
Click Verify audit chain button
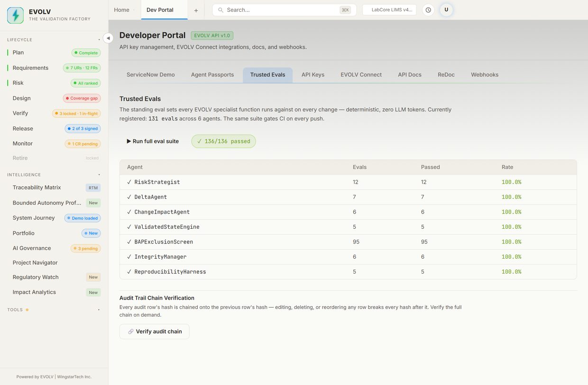click(154, 332)
